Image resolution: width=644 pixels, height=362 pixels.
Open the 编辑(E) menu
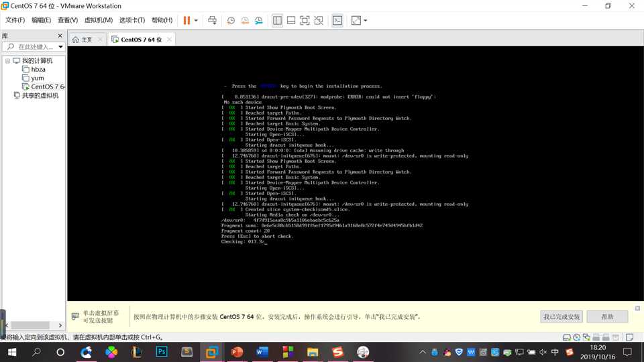(42, 20)
